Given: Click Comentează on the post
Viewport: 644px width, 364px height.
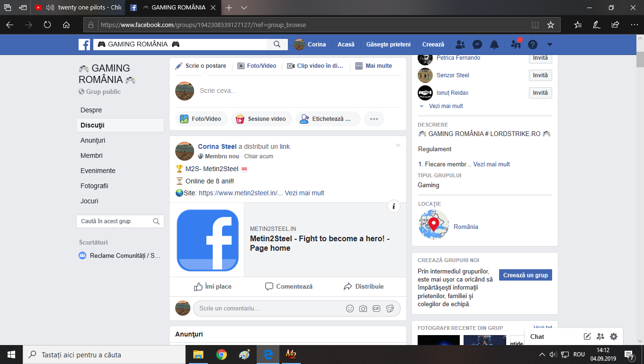Looking at the screenshot, I should click(x=288, y=286).
